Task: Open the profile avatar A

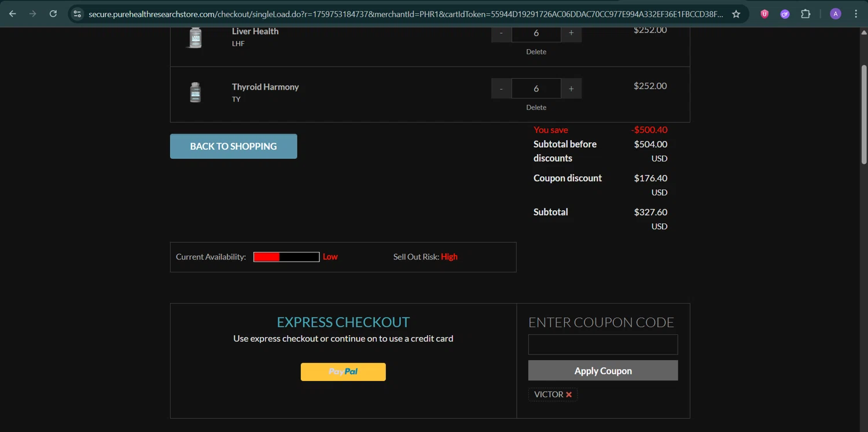Action: pos(836,14)
